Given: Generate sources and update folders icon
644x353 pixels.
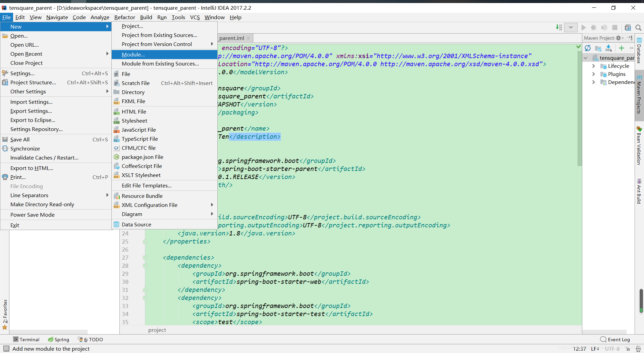Looking at the screenshot, I should point(598,48).
